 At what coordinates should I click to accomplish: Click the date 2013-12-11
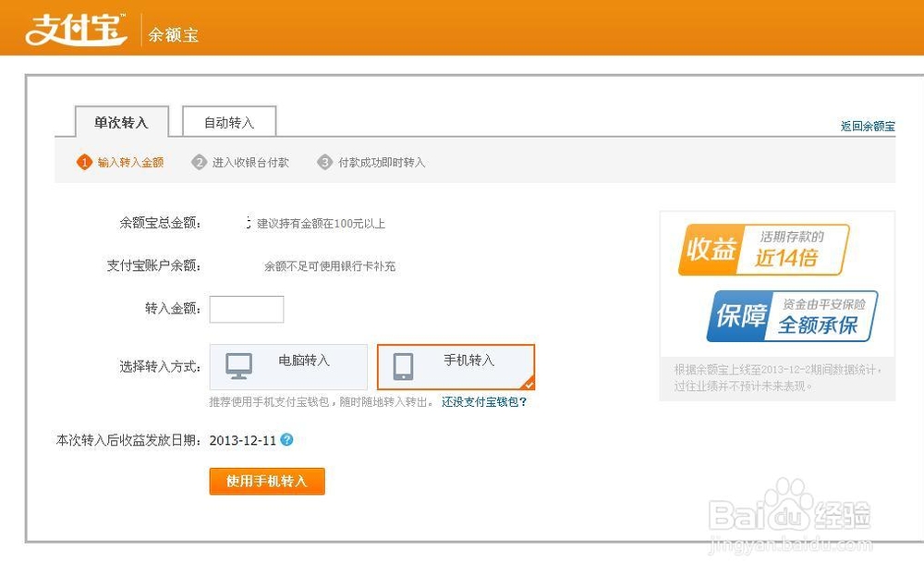tap(243, 440)
